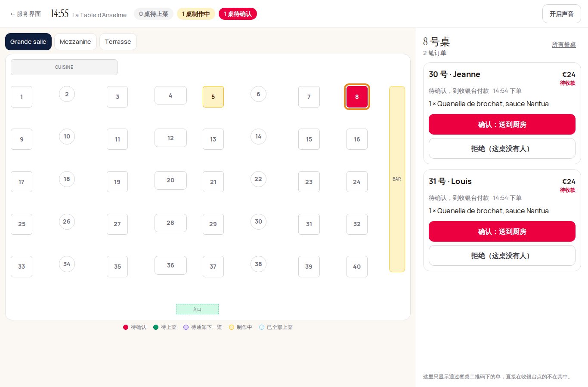Image resolution: width=588 pixels, height=387 pixels.
Task: Click the 开启声音 button
Action: [x=561, y=14]
